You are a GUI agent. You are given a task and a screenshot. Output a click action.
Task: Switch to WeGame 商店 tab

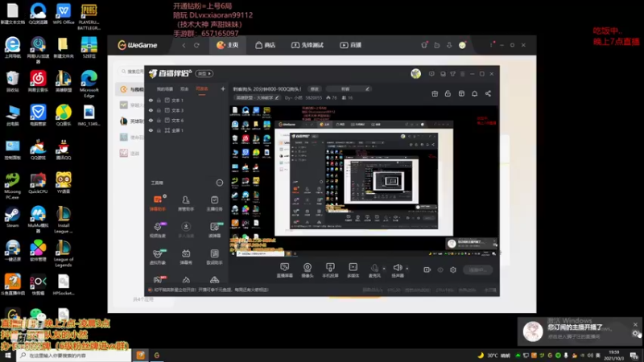coord(265,45)
